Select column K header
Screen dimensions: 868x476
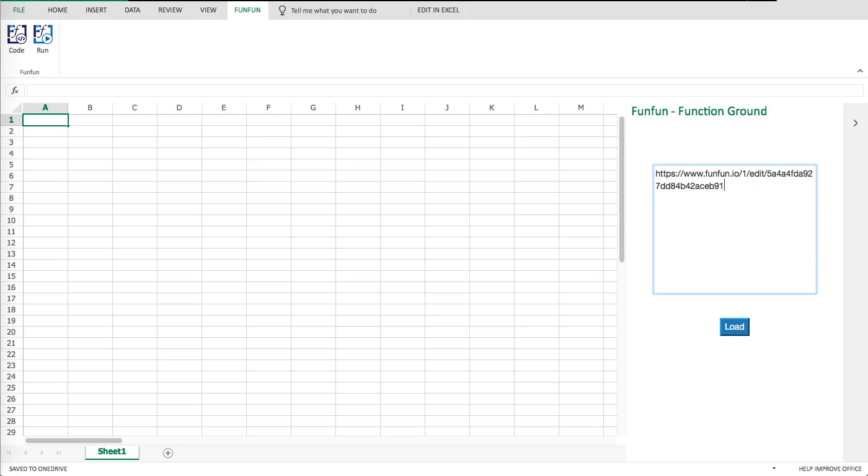[x=492, y=108]
